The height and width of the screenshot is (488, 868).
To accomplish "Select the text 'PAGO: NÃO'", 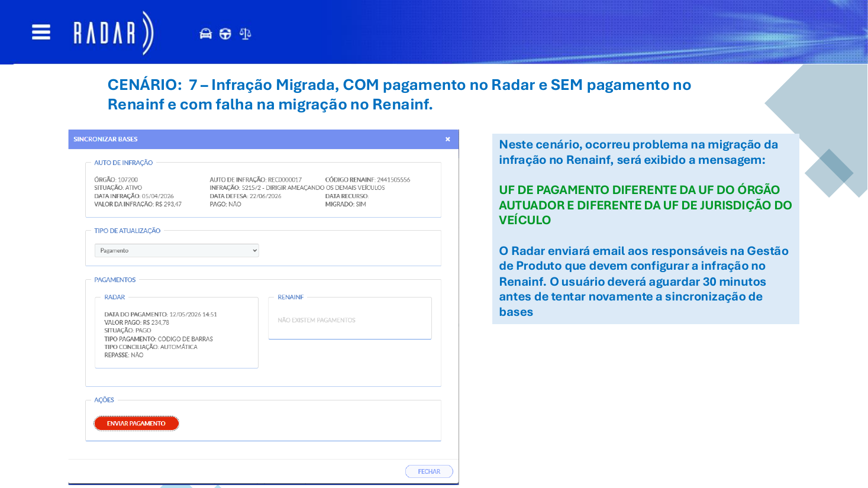I will point(225,204).
